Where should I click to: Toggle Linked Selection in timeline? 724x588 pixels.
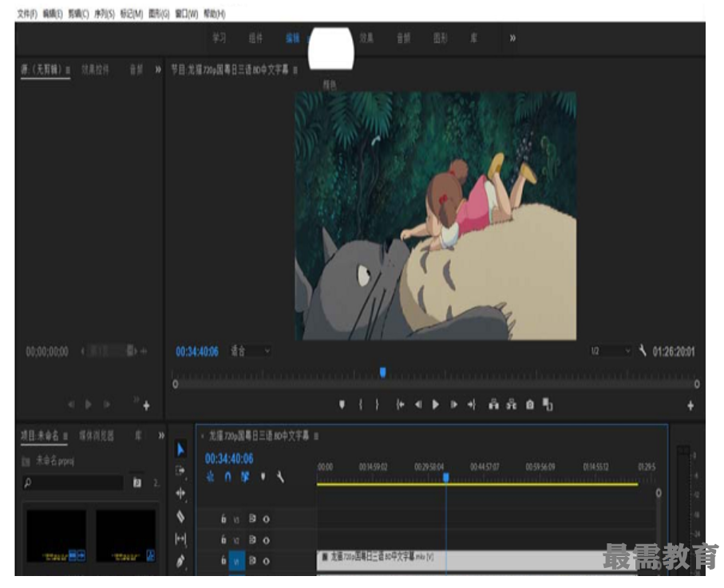click(245, 476)
